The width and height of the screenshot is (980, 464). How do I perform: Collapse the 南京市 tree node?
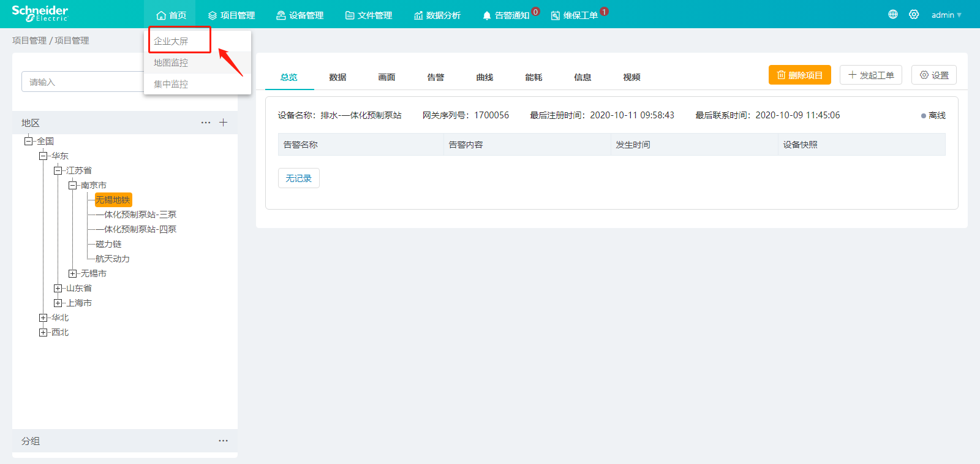[72, 185]
